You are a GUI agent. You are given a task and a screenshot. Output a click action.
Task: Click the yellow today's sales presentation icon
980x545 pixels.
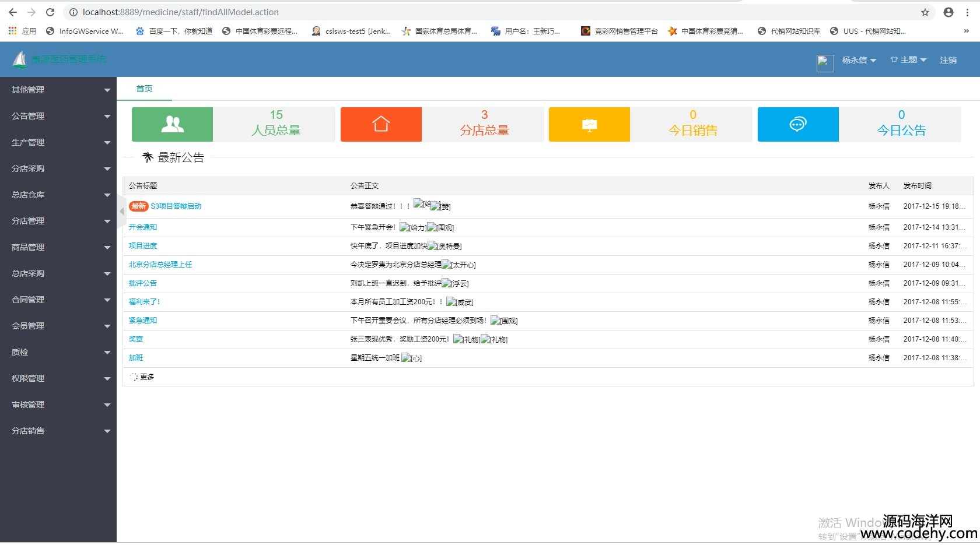(589, 124)
